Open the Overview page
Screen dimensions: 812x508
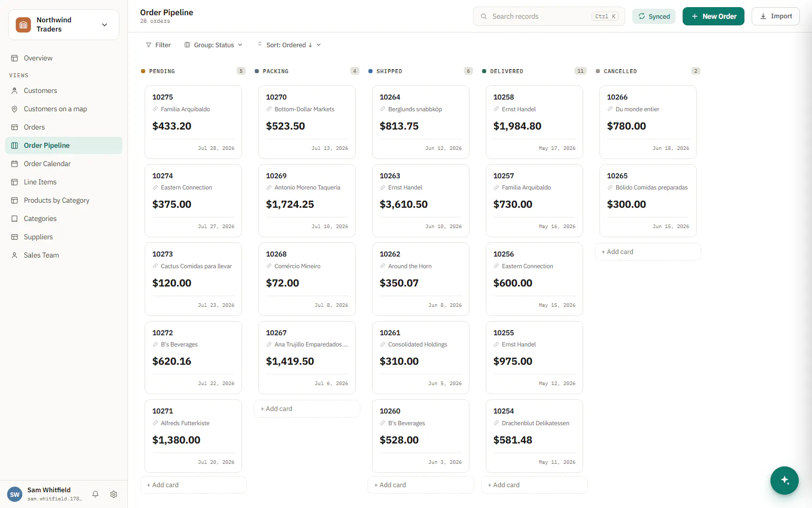tap(63, 58)
